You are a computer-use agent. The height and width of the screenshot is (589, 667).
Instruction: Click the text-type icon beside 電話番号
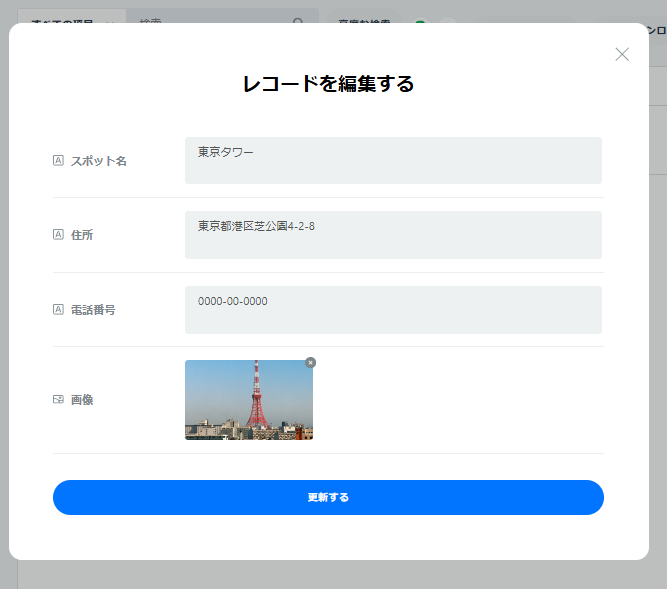pos(58,309)
